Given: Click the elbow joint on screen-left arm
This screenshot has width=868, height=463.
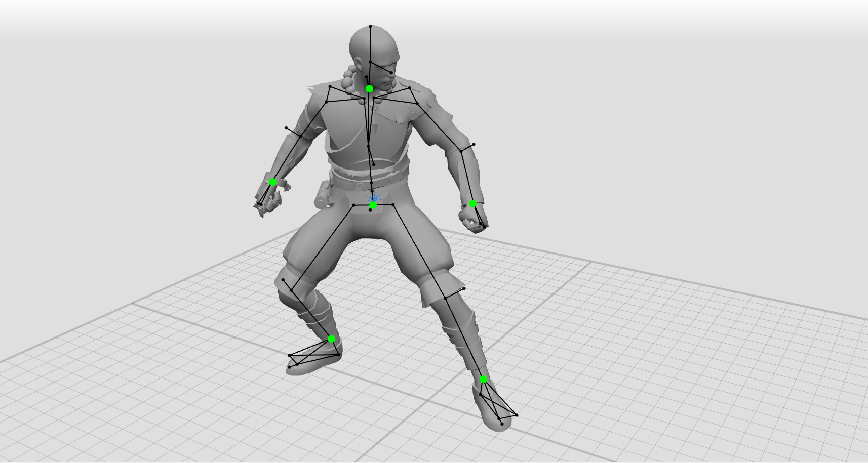Looking at the screenshot, I should pos(300,136).
